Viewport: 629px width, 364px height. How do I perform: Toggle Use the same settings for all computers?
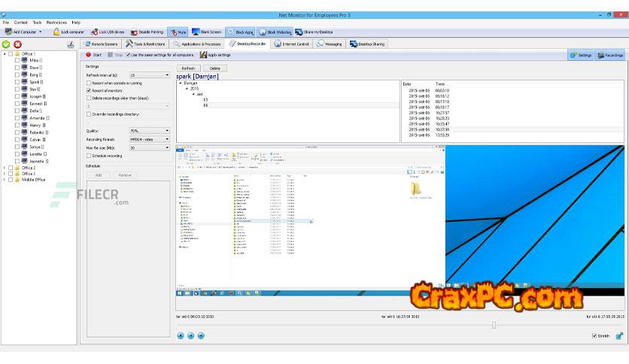(x=128, y=54)
